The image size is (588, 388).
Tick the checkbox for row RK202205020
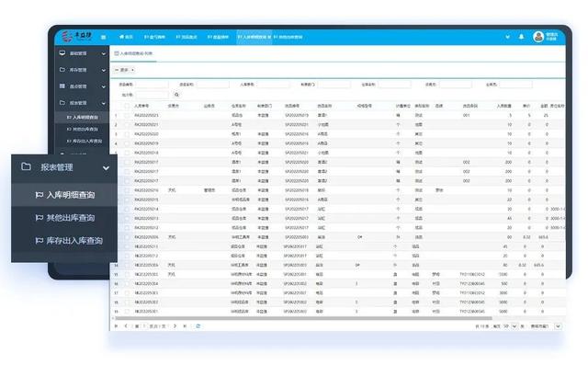tap(127, 134)
